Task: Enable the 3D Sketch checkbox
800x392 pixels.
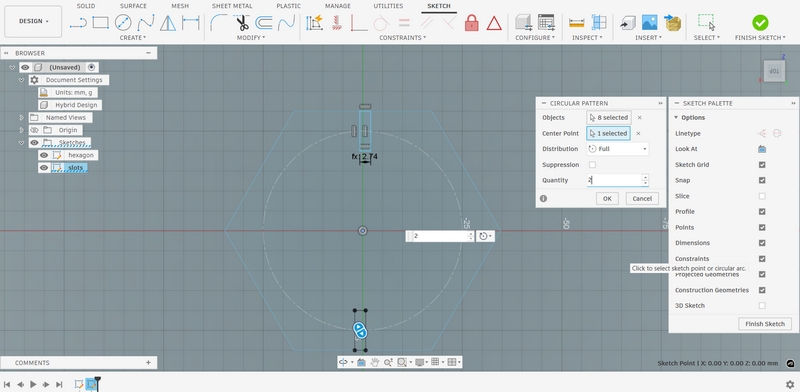Action: coord(762,306)
